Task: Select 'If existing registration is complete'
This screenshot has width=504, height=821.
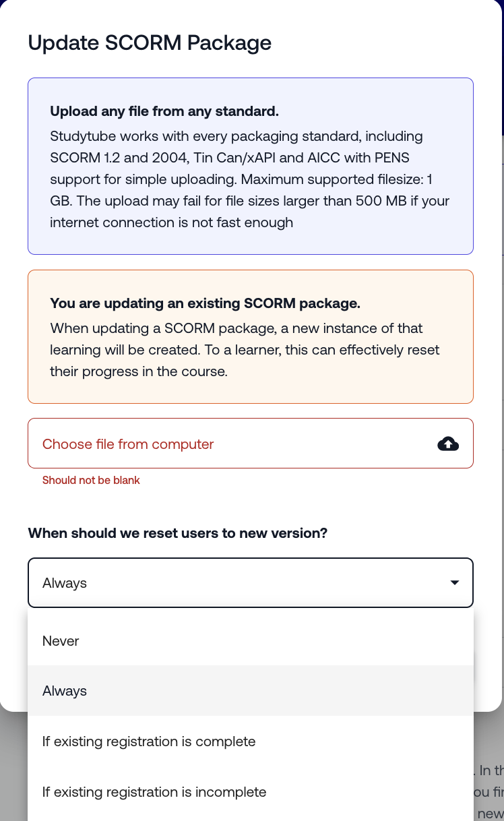Action: (149, 741)
